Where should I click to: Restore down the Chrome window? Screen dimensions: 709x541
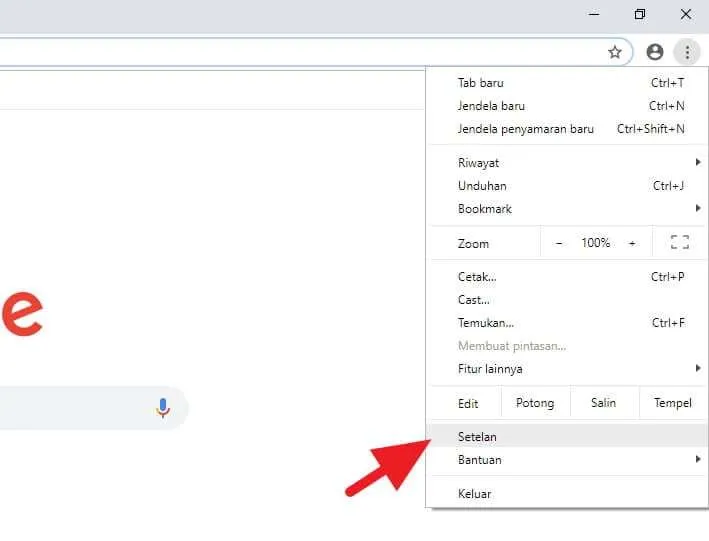pyautogui.click(x=640, y=14)
